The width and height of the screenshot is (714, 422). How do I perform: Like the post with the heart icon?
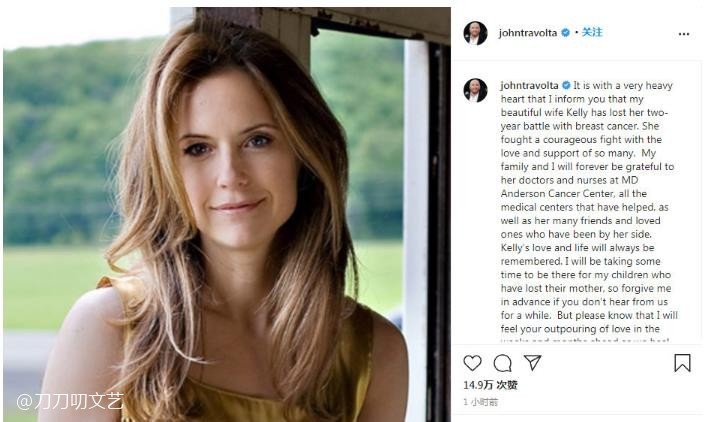click(472, 363)
